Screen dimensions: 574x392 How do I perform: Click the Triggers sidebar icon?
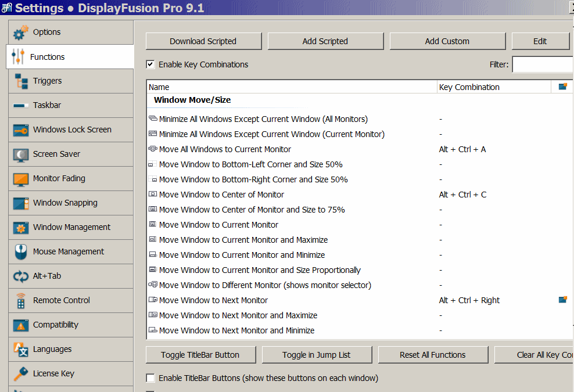21,81
